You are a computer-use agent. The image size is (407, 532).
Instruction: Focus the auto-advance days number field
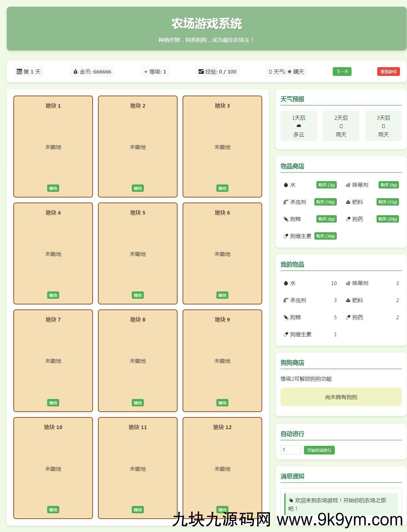pyautogui.click(x=290, y=450)
